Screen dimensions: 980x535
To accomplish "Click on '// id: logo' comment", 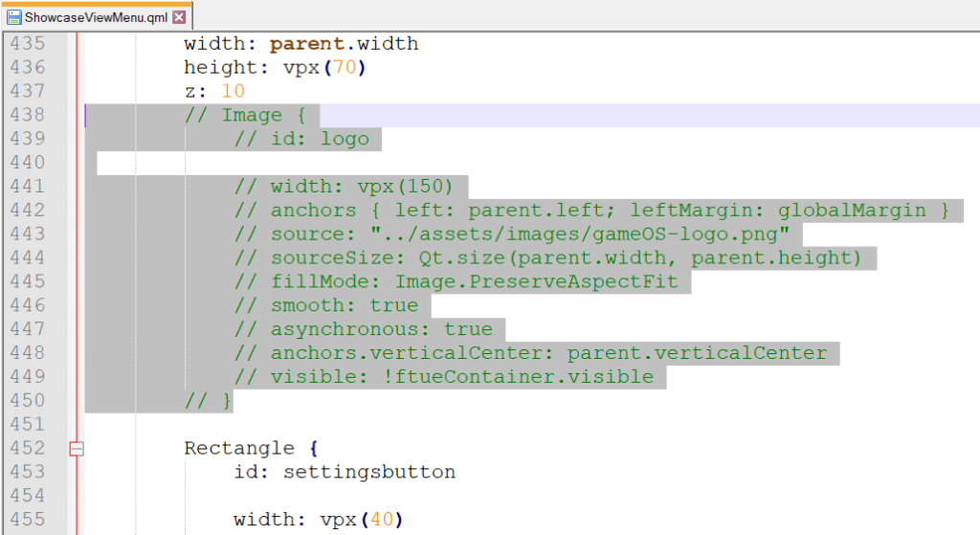I will coord(301,139).
